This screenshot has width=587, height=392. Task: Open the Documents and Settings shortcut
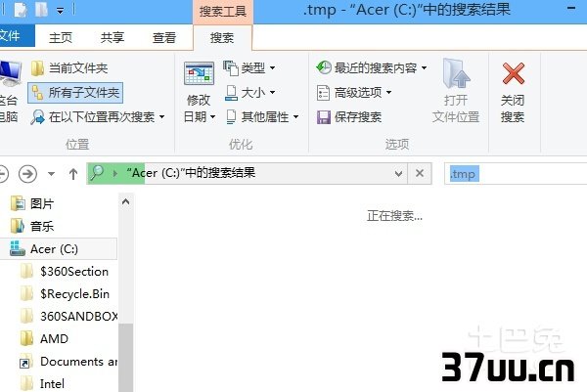(78, 361)
